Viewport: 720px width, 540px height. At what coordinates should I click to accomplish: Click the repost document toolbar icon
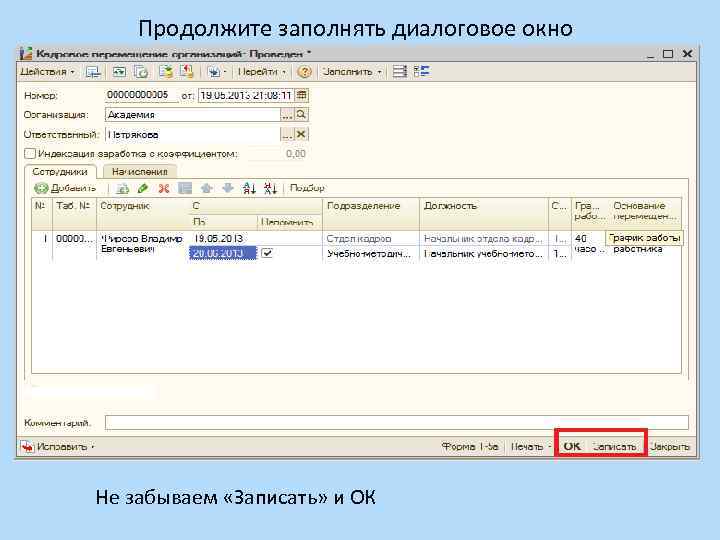click(x=119, y=72)
